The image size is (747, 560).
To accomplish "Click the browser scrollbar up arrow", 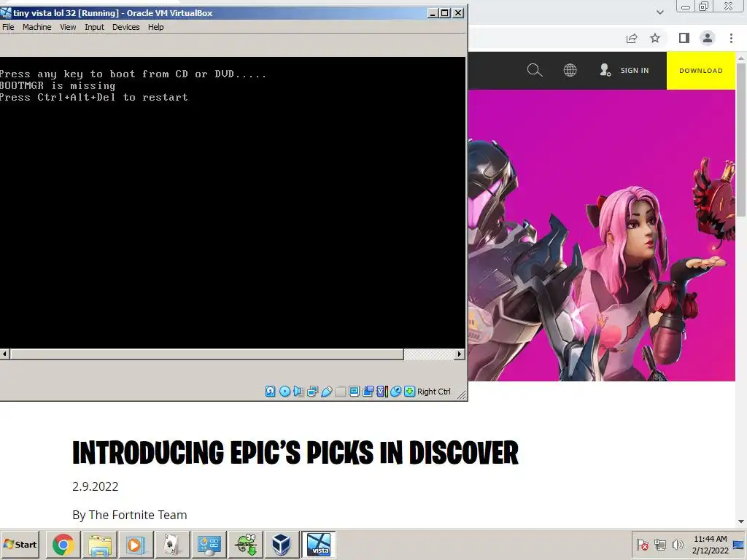I will [x=741, y=58].
